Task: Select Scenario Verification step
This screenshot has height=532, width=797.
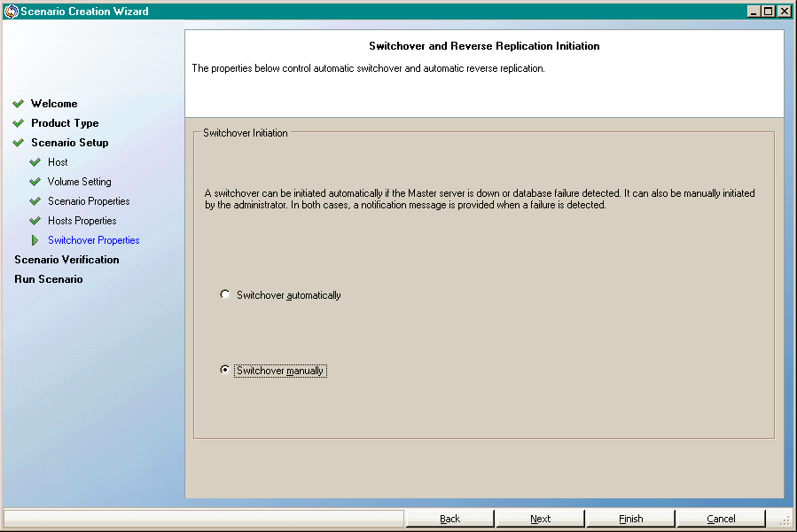Action: click(66, 260)
